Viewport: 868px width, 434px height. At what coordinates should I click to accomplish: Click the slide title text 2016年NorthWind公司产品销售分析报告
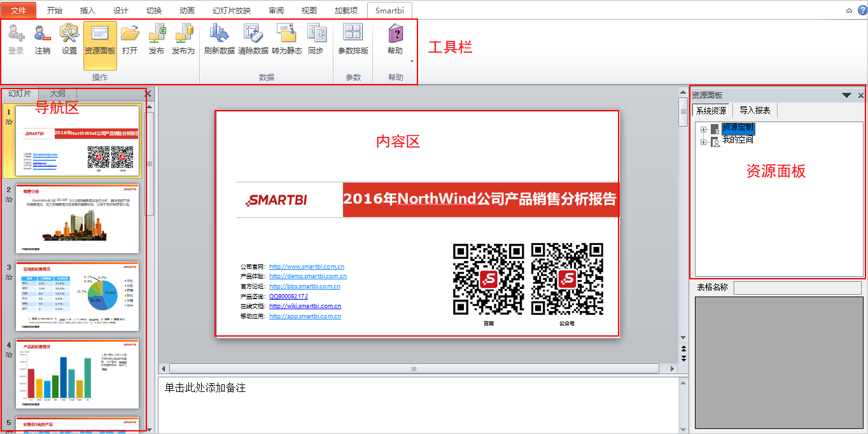tap(480, 199)
